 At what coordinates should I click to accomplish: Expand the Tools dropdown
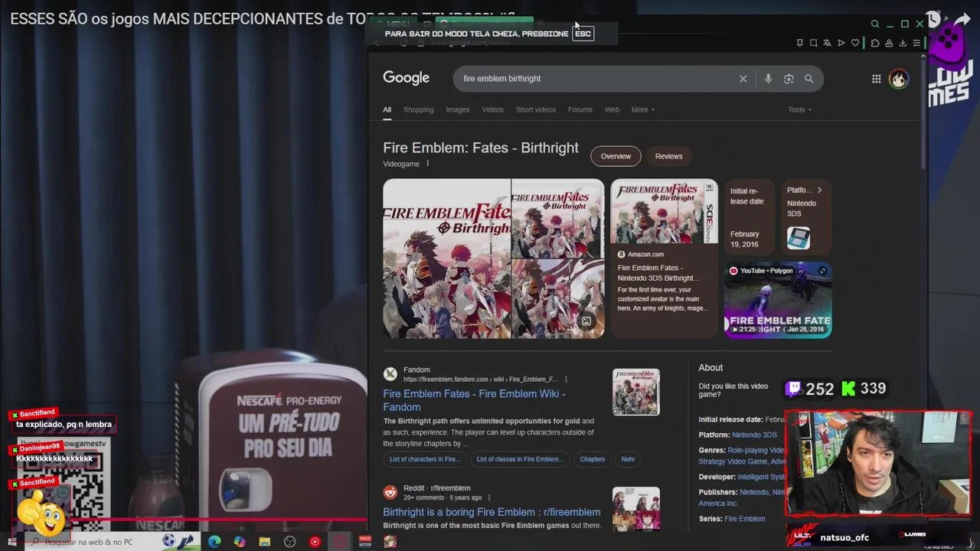click(x=799, y=109)
